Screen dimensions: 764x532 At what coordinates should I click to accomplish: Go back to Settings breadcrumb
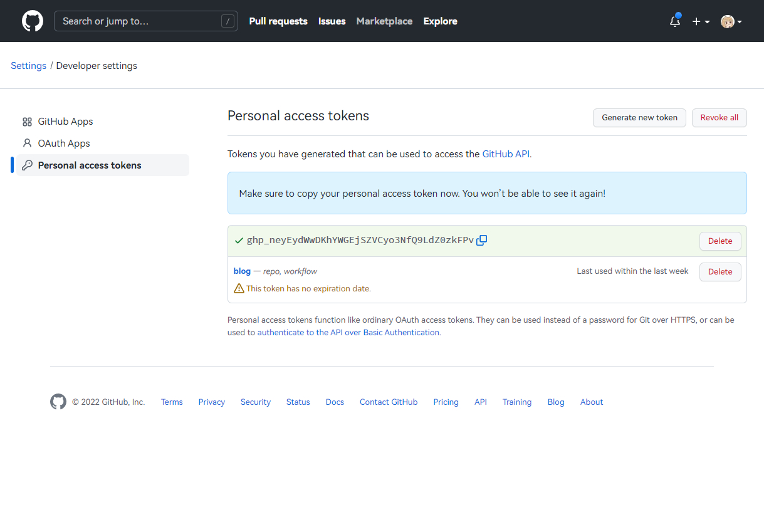(x=29, y=66)
